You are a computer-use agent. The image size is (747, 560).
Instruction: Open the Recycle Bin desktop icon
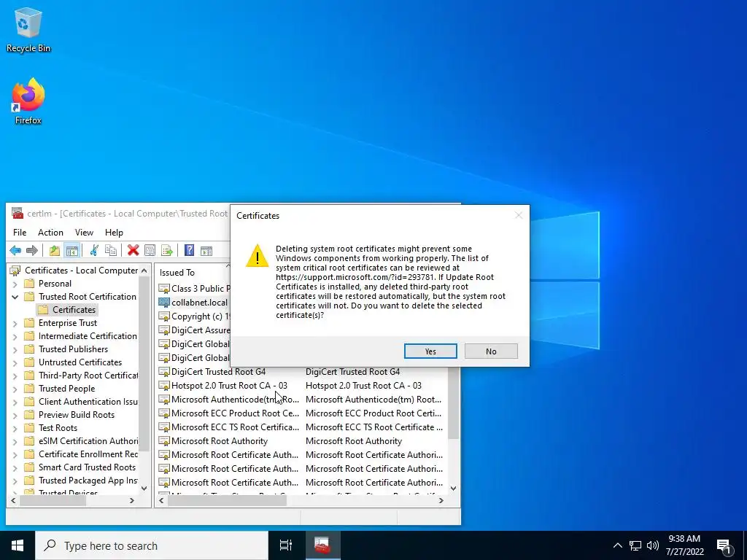point(28,29)
